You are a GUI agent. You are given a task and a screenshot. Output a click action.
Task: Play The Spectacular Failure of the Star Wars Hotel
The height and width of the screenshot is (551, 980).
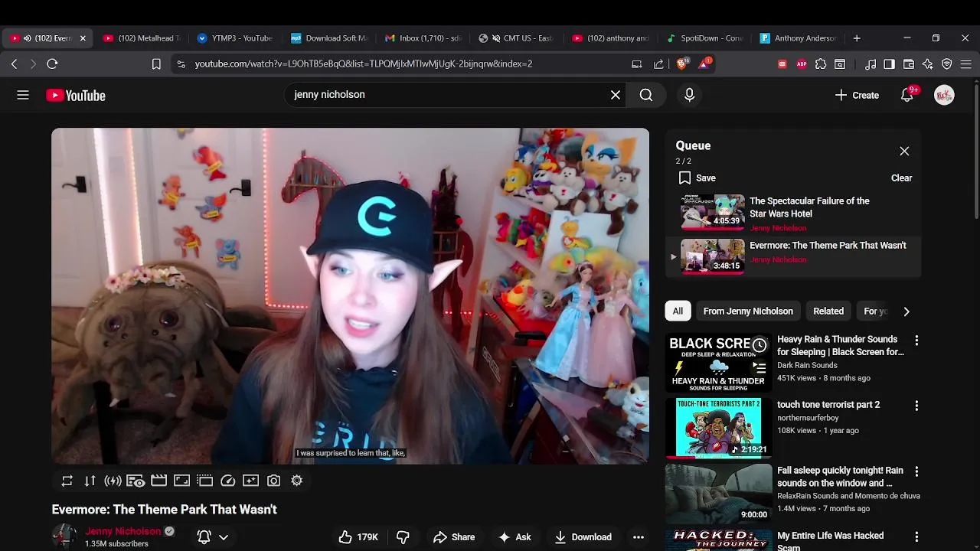pyautogui.click(x=792, y=214)
